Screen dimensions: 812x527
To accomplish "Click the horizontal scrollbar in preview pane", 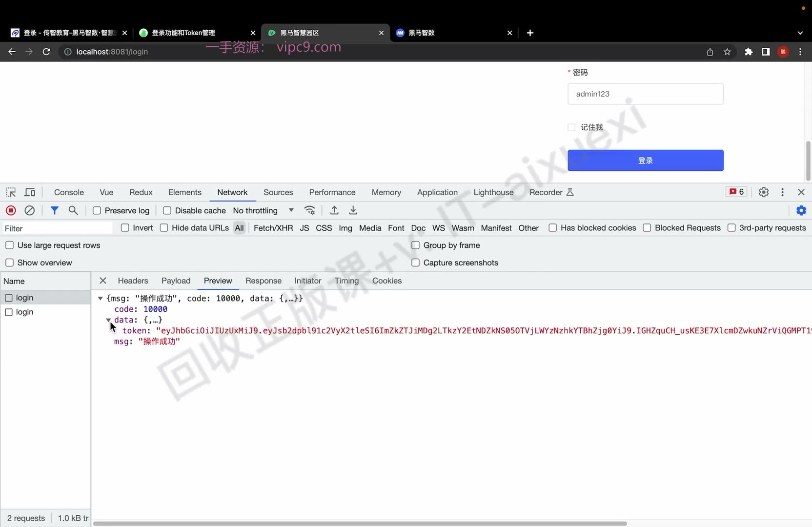I will click(x=360, y=524).
